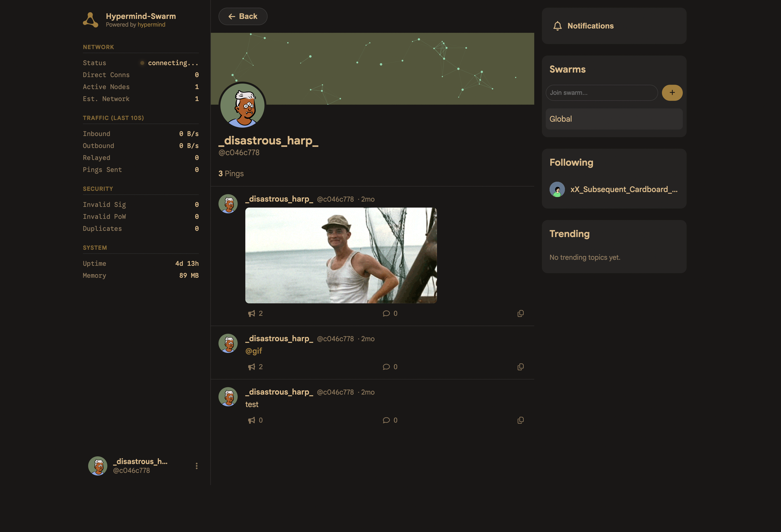The width and height of the screenshot is (781, 532).
Task: Click the comment icon on the GIF ping
Action: click(386, 313)
